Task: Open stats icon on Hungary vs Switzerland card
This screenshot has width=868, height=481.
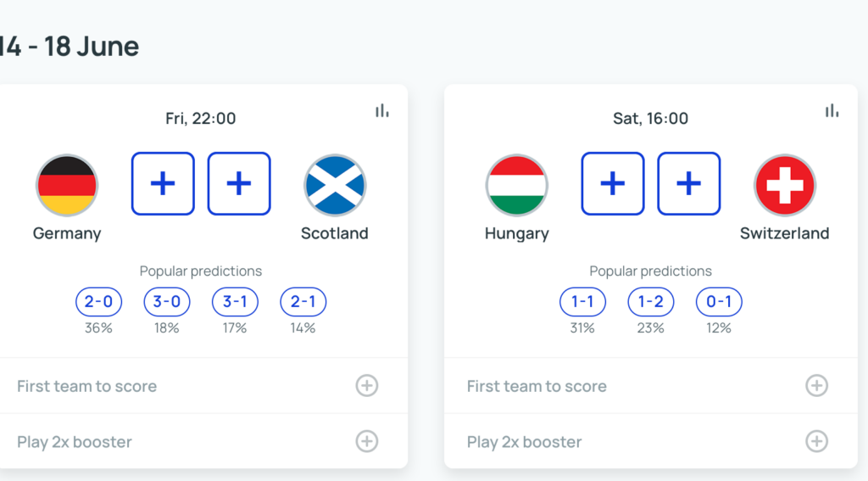Action: click(x=832, y=111)
